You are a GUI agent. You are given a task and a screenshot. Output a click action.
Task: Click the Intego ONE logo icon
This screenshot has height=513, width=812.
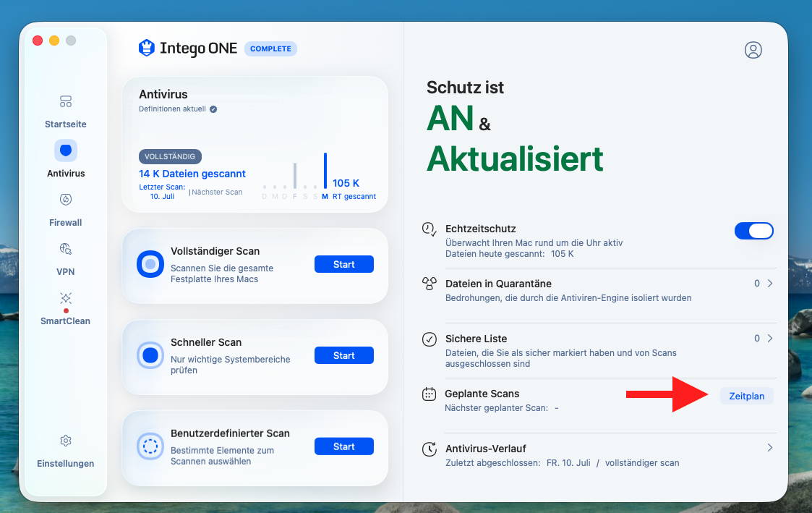(147, 48)
